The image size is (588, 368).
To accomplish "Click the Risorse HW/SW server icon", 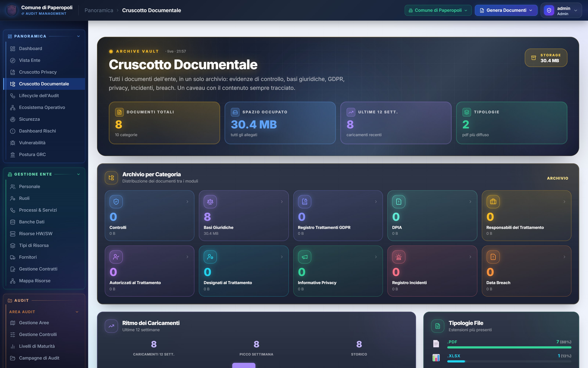I will click(13, 234).
